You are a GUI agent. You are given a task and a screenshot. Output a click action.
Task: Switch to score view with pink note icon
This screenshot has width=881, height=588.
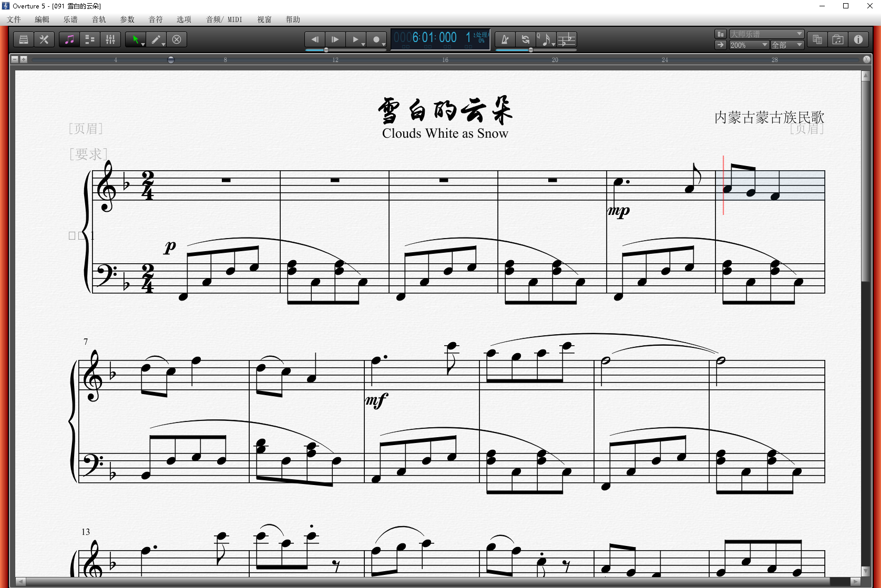click(69, 39)
